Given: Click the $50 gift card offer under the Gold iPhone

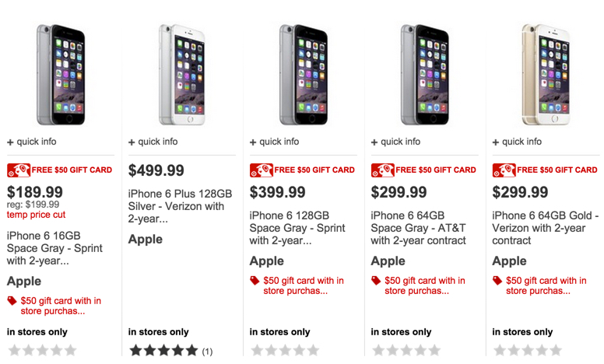Looking at the screenshot, I should point(546,285).
